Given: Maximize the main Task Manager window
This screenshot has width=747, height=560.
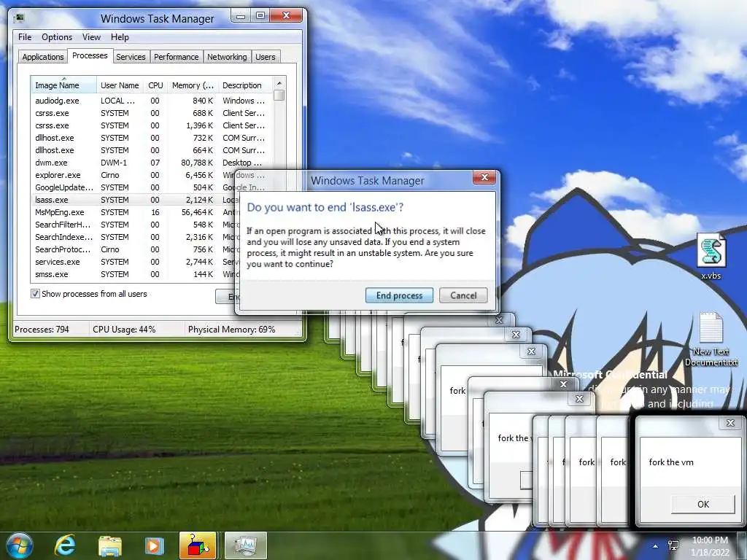Looking at the screenshot, I should click(x=260, y=16).
